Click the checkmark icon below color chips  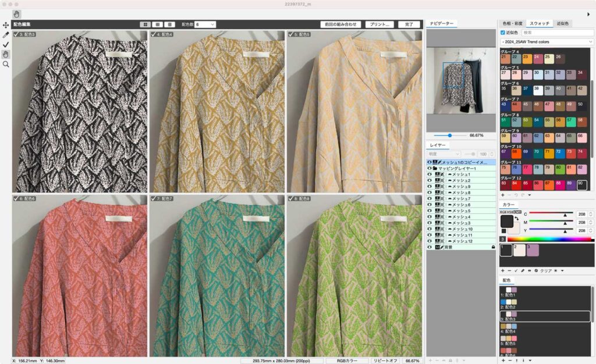point(516,270)
